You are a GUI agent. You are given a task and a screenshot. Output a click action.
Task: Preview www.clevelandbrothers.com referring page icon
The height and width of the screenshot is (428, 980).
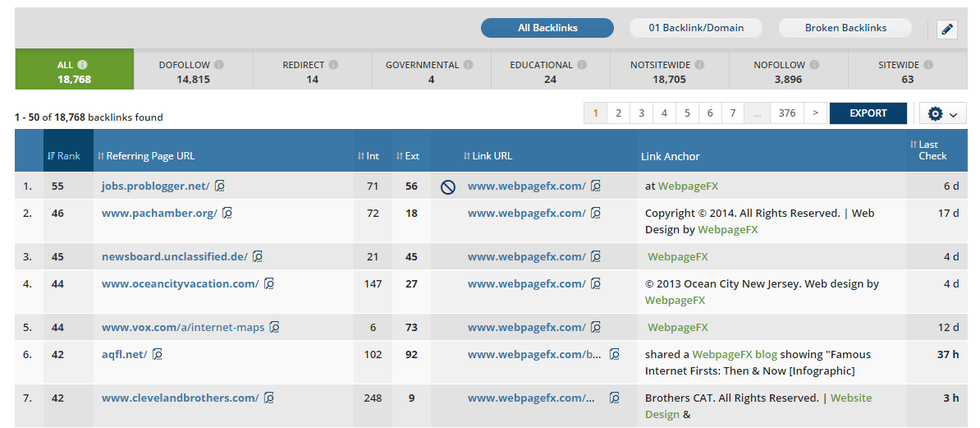(x=269, y=398)
